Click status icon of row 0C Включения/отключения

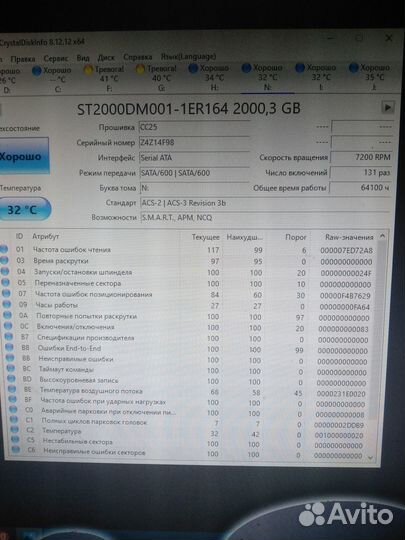click(8, 326)
